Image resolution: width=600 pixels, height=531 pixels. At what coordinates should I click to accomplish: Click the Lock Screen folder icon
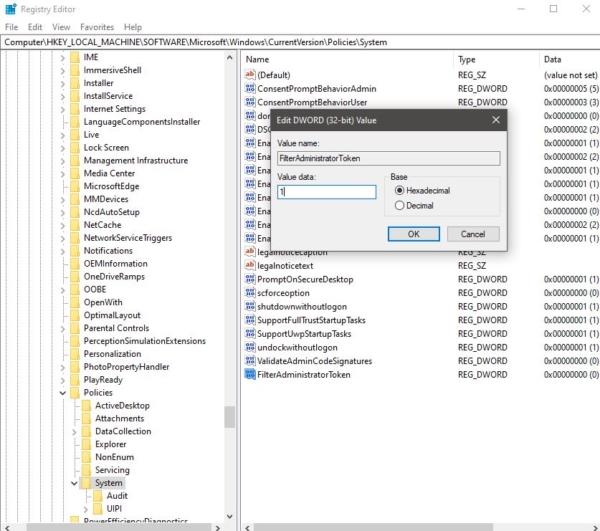tap(75, 147)
